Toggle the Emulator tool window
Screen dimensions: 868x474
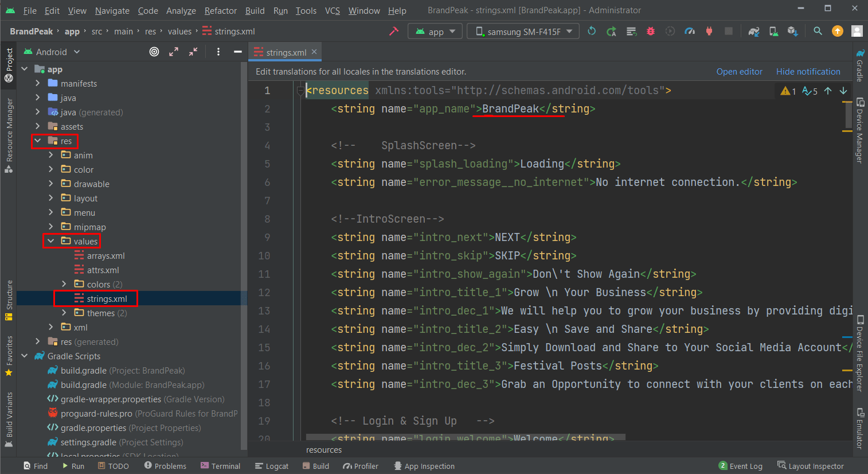[860, 428]
